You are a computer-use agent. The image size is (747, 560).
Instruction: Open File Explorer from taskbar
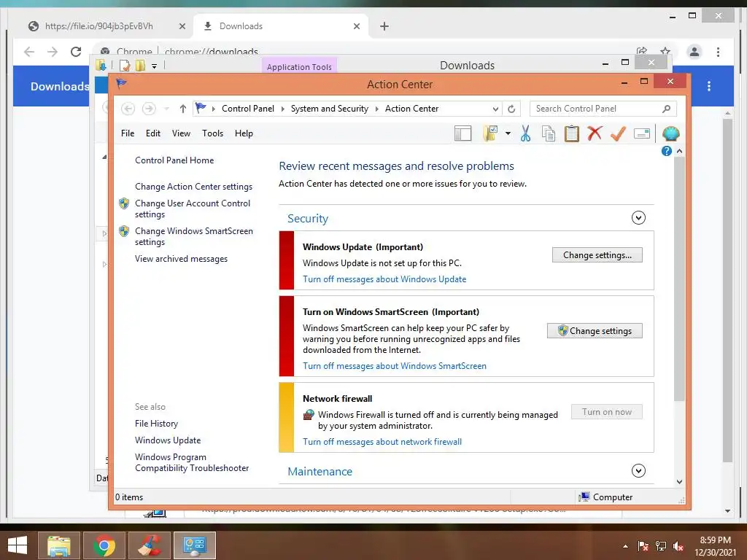pos(58,545)
